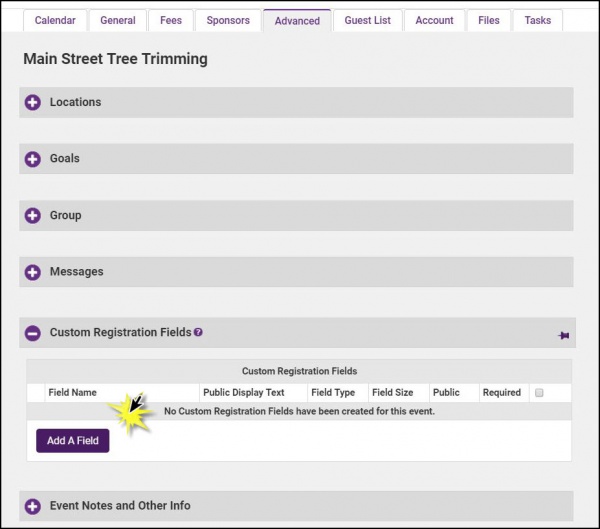The image size is (600, 529).
Task: Expand the Messages section plus icon
Action: (33, 272)
